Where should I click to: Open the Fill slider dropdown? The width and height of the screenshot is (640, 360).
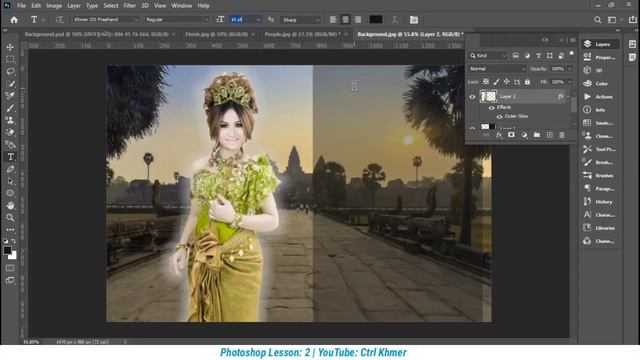[570, 82]
